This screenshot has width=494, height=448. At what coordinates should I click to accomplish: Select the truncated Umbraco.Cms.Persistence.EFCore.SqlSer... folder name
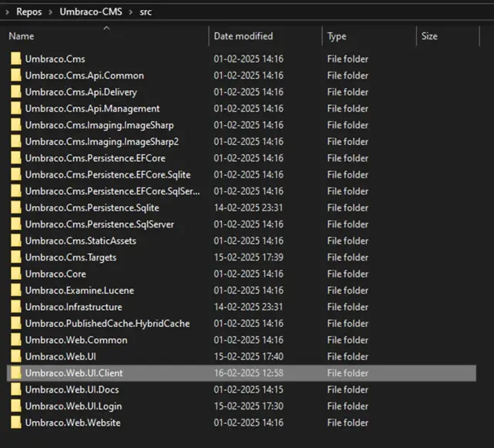pyautogui.click(x=113, y=191)
